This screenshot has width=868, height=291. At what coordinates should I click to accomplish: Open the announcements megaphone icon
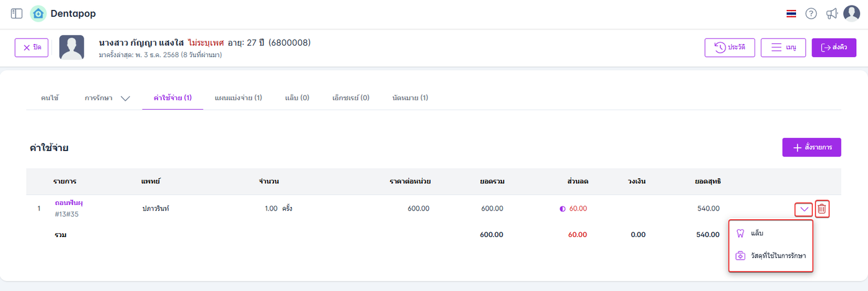tap(832, 13)
